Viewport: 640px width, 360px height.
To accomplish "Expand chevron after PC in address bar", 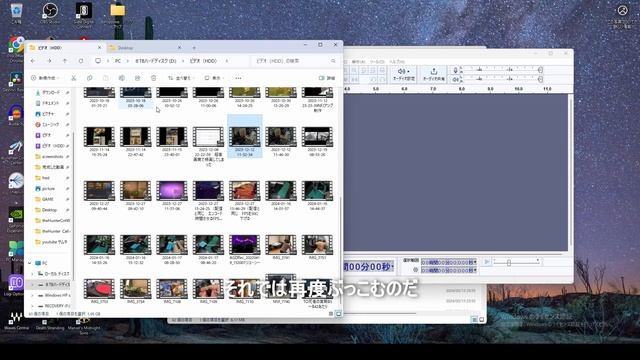I will coord(127,61).
